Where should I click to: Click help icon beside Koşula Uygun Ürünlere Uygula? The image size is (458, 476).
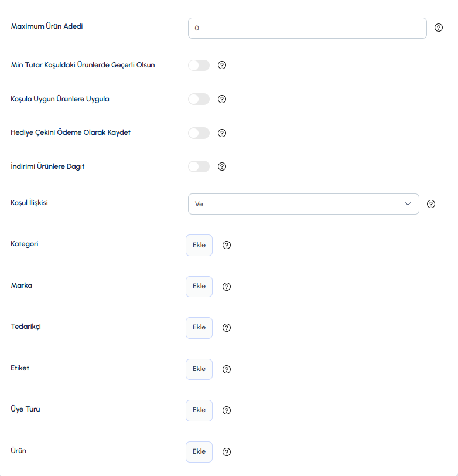coord(222,99)
